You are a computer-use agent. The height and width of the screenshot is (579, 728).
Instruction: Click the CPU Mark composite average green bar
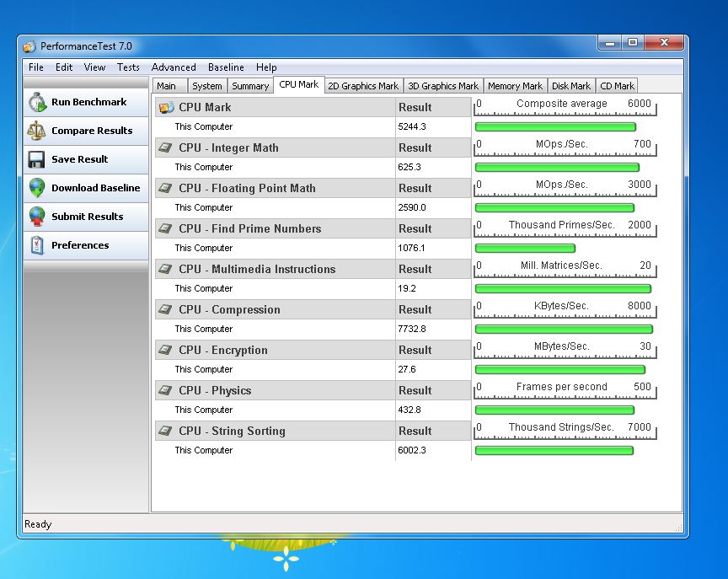tap(555, 126)
